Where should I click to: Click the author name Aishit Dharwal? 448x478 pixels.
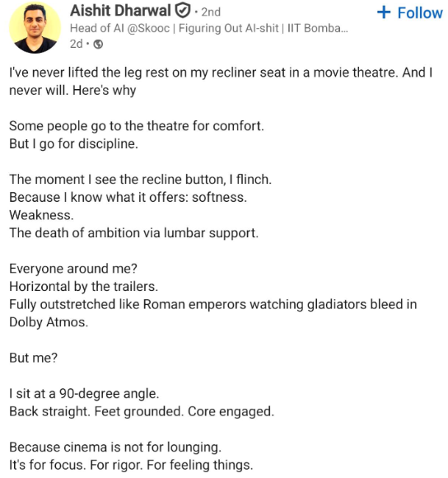pos(120,11)
